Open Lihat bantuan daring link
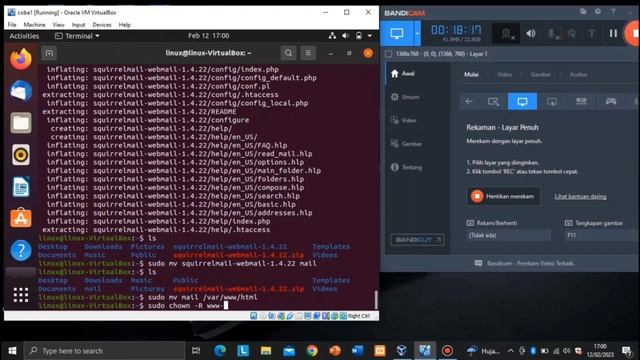 pyautogui.click(x=580, y=197)
